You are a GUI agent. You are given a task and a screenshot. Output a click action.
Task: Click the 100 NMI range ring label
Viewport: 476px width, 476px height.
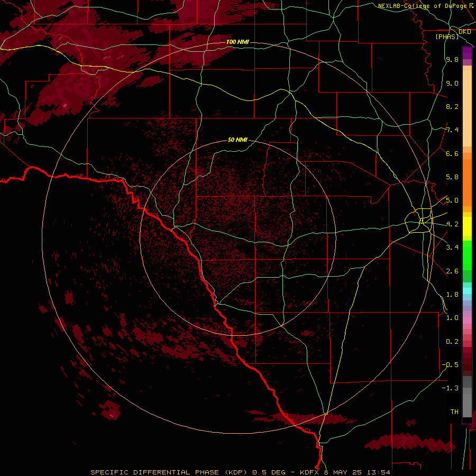pyautogui.click(x=237, y=42)
